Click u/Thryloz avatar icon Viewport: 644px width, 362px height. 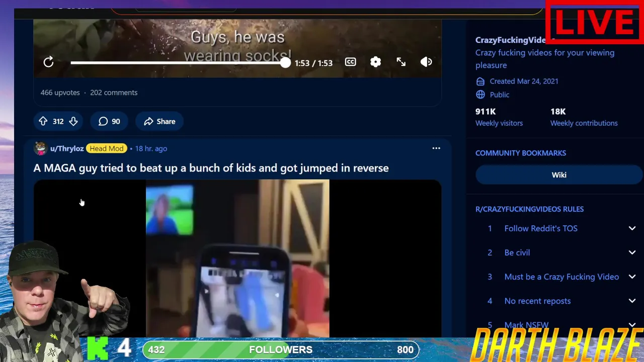(x=40, y=148)
